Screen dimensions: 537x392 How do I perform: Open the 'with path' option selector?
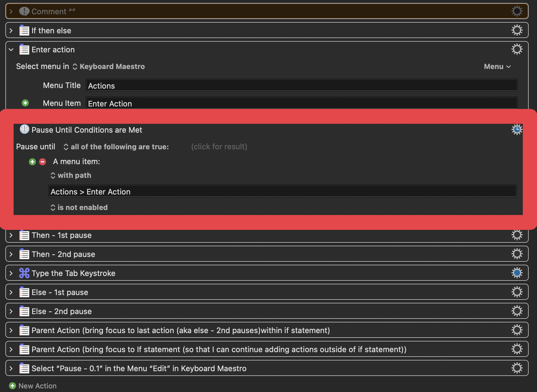pos(71,175)
